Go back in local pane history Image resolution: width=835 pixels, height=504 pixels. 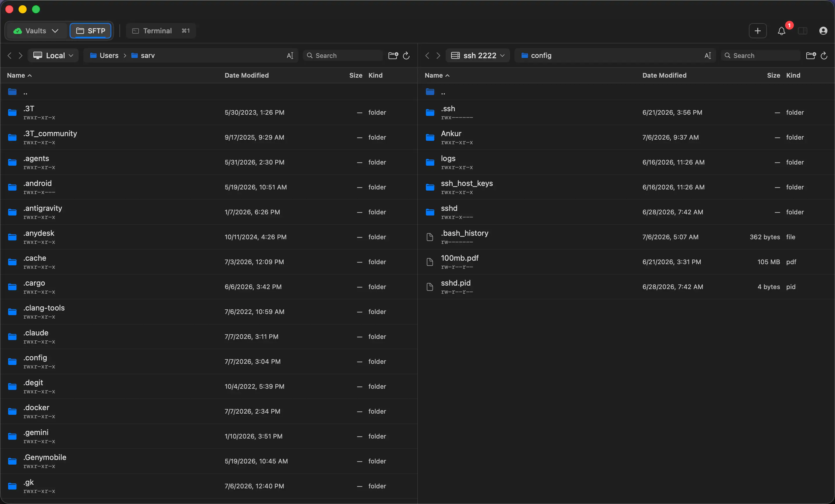(10, 56)
